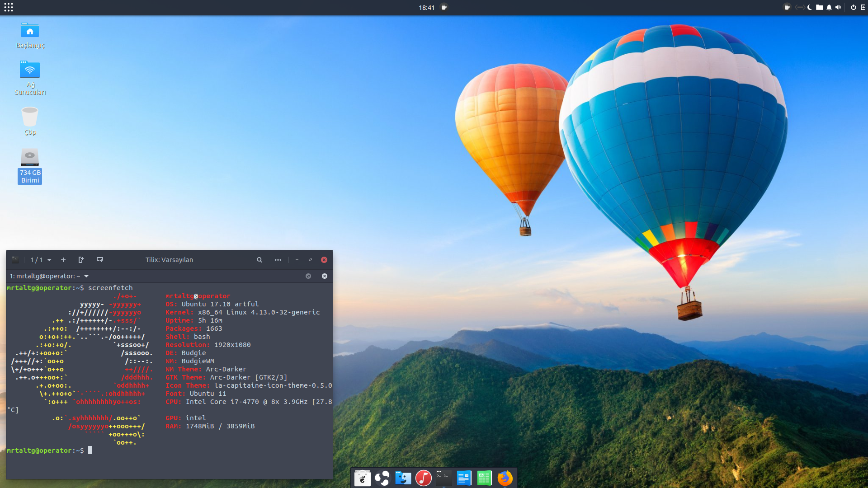The width and height of the screenshot is (868, 488).
Task: Click the DE: Budgie line
Action: [185, 353]
